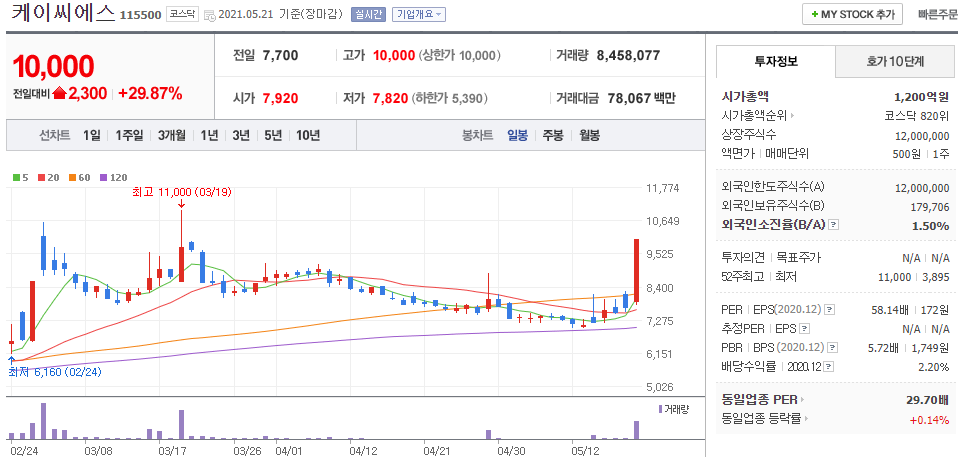Select the 3년 line chart period

pos(241,135)
